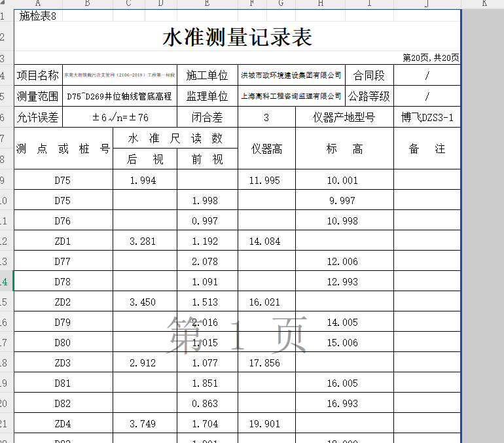This screenshot has width=504, height=443.
Task: Select the ZD3 point cell
Action: point(63,363)
